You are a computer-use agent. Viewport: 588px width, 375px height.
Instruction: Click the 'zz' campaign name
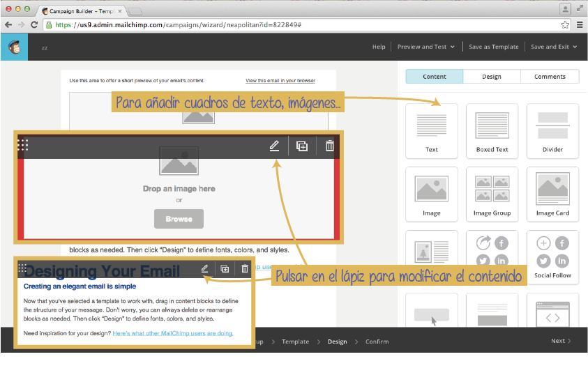[45, 48]
